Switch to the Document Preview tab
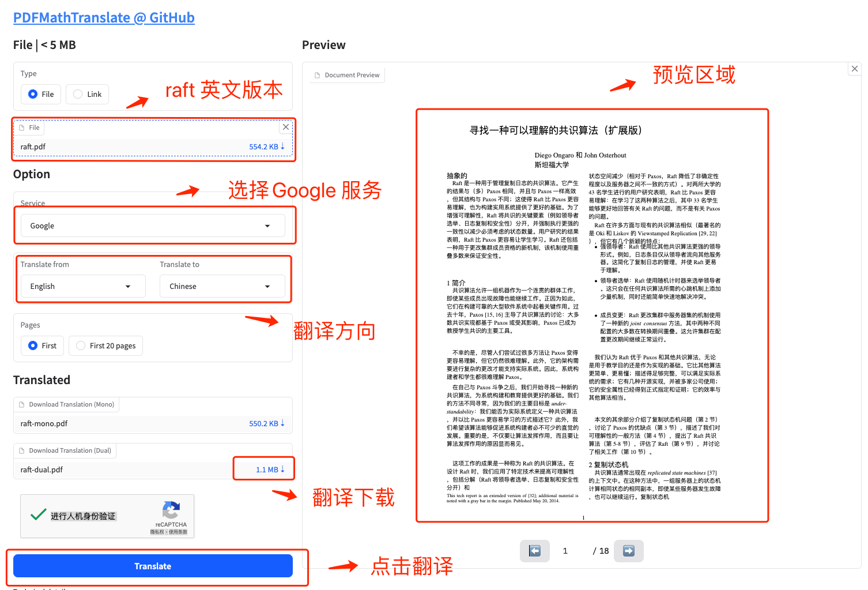 (x=346, y=74)
